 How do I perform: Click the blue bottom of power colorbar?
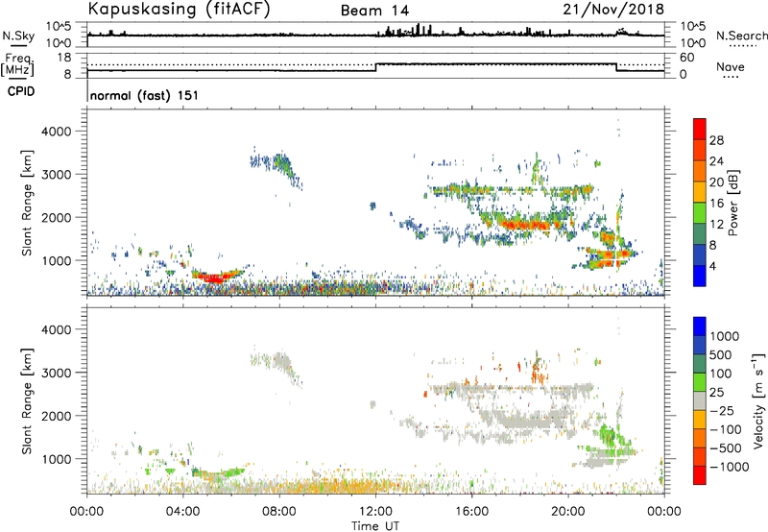[x=700, y=276]
